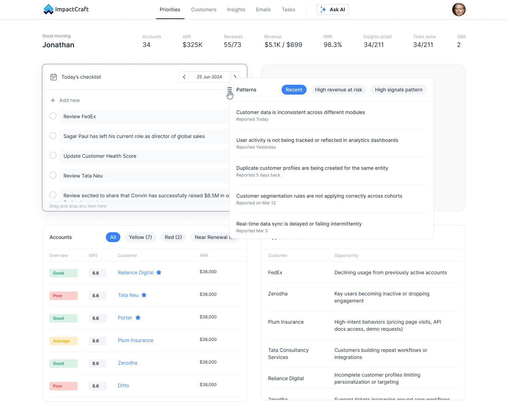
Task: Mark Update Customer Health Score as done
Action: click(x=53, y=155)
